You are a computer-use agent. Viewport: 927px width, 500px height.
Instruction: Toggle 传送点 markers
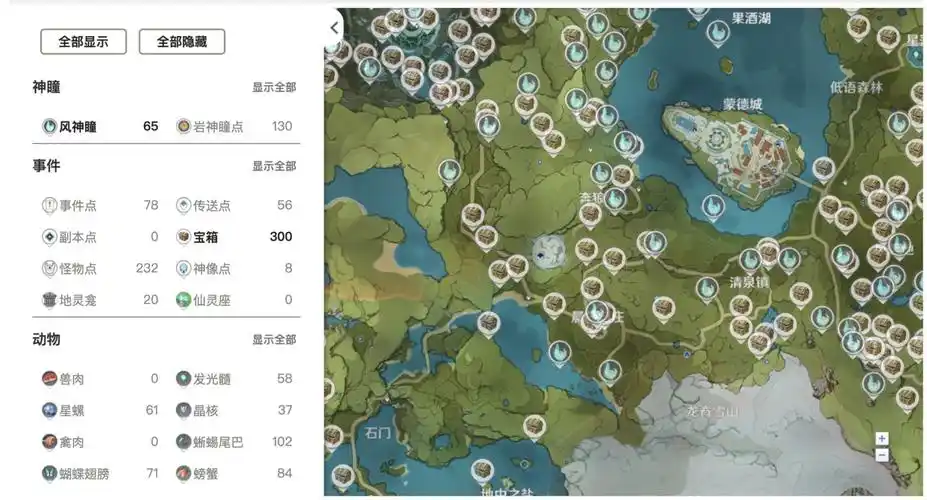coord(234,206)
